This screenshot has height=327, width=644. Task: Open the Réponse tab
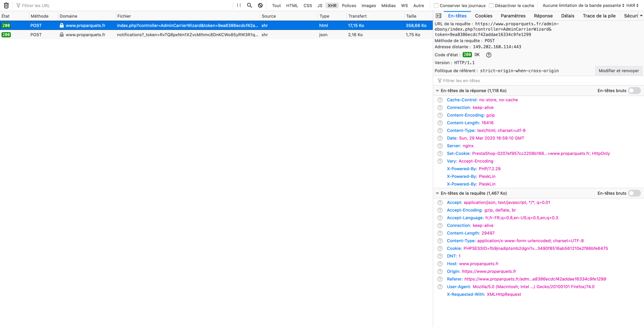point(543,16)
